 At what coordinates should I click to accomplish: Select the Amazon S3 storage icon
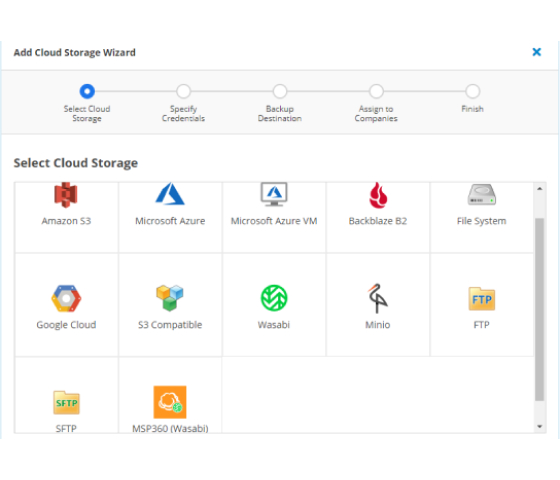[x=66, y=195]
